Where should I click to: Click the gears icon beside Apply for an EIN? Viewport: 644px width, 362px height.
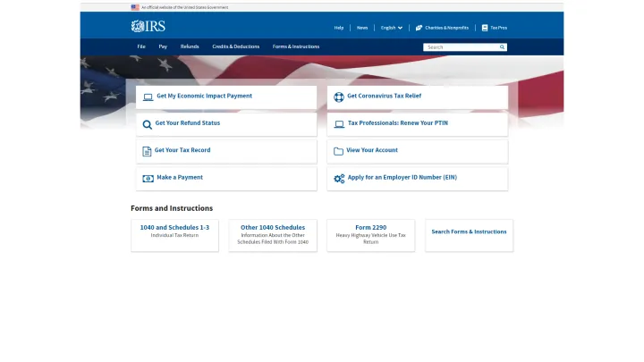pos(339,179)
